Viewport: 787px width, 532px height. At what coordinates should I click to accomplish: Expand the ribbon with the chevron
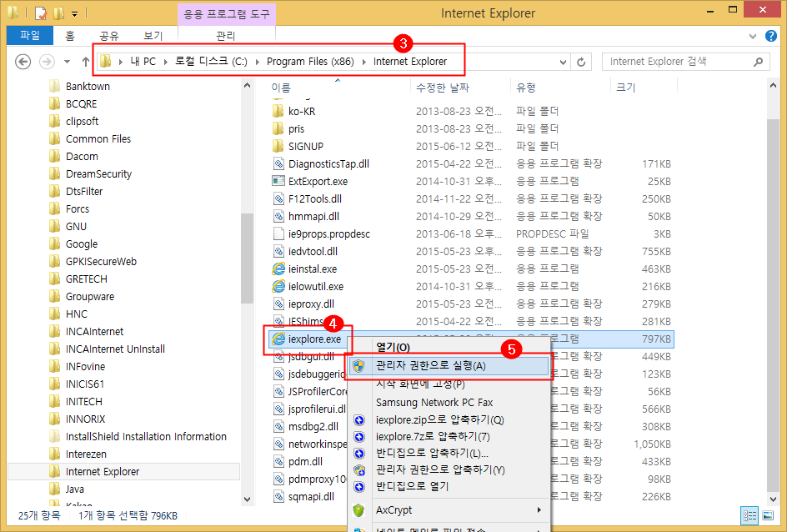tap(752, 36)
